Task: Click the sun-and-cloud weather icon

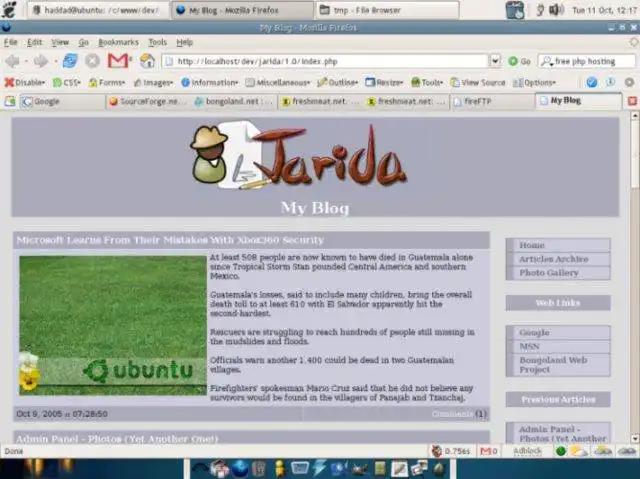Action: [578, 451]
